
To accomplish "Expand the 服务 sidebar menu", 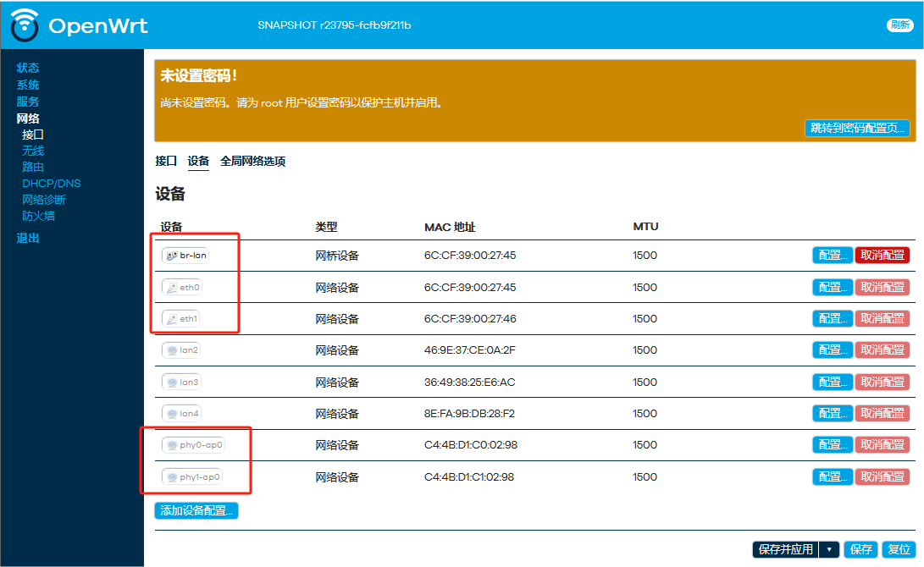I will click(x=28, y=102).
